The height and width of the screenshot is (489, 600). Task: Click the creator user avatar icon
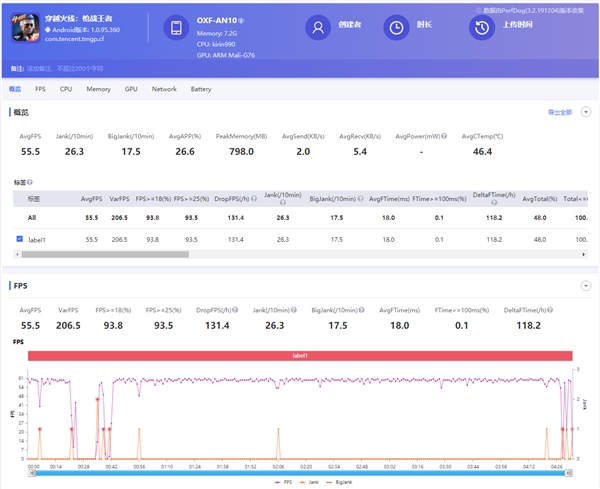pos(317,28)
